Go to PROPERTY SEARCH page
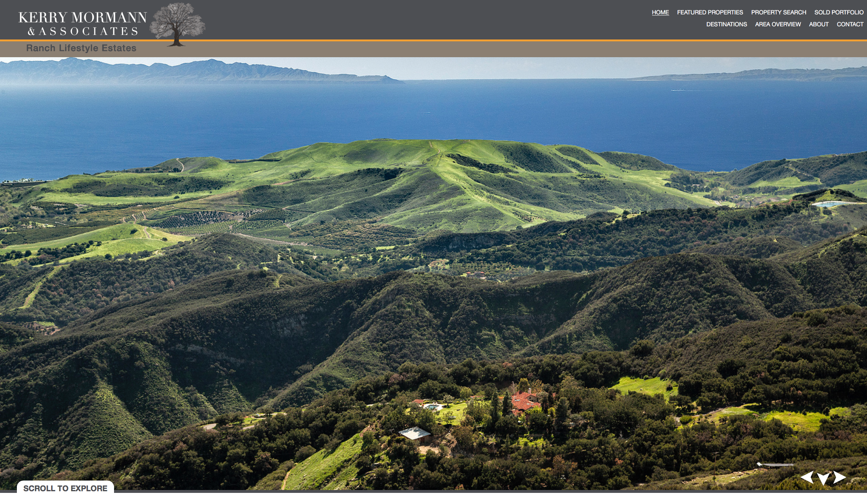Screen dimensions: 867x504 778,12
